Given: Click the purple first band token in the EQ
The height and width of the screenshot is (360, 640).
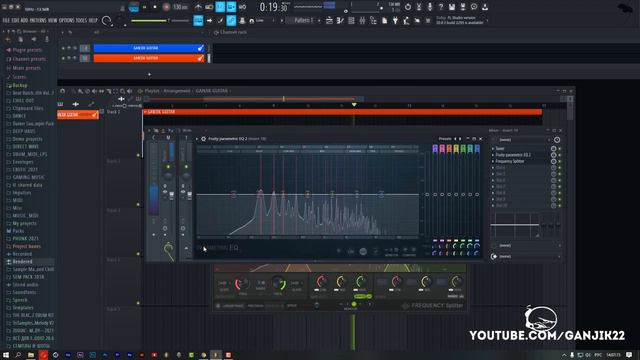Looking at the screenshot, I should [435, 149].
